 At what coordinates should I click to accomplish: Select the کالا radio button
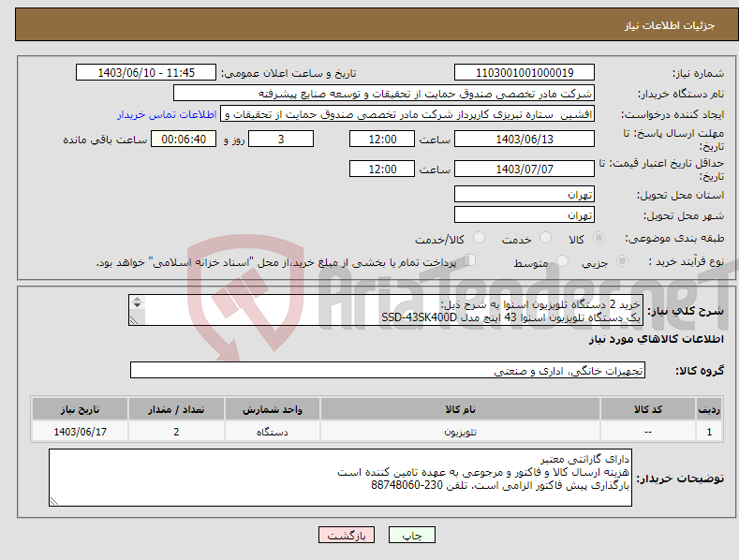coord(599,238)
